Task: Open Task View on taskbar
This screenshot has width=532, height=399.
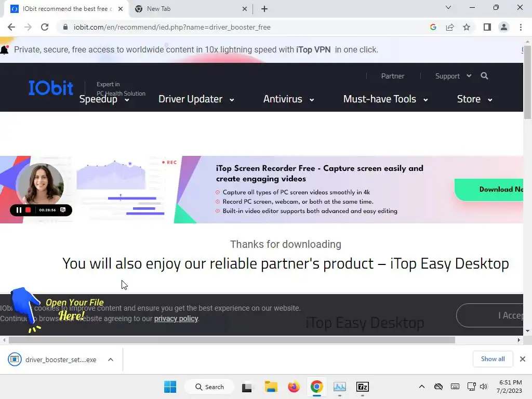Action: 247,387
